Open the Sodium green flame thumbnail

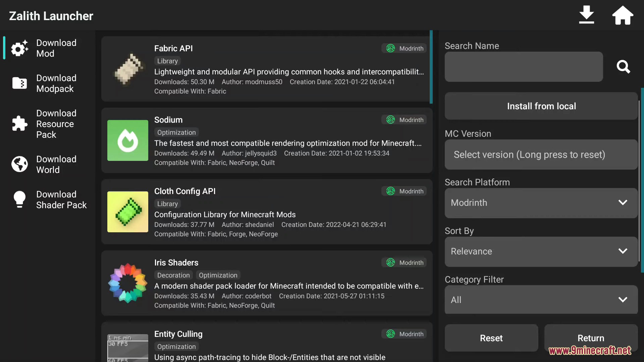tap(128, 140)
